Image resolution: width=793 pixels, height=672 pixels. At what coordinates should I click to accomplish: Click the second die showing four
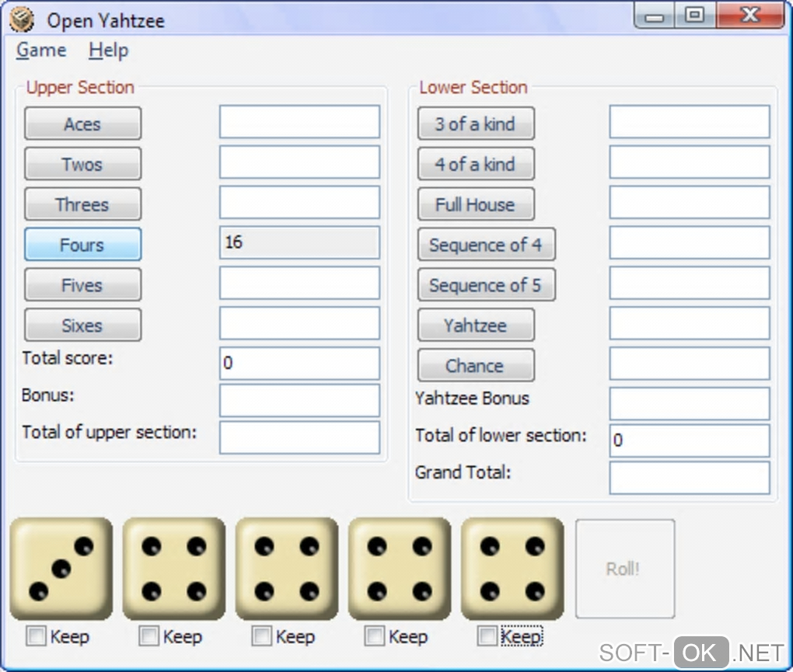[174, 569]
